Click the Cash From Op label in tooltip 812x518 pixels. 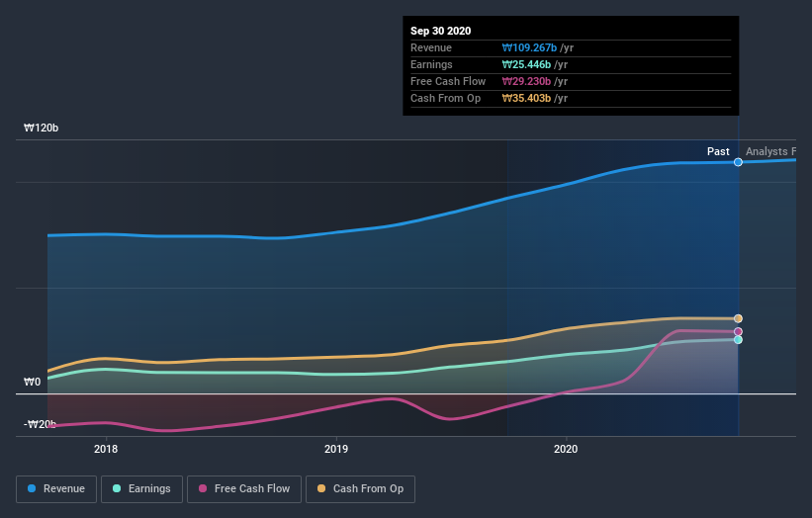(x=445, y=98)
